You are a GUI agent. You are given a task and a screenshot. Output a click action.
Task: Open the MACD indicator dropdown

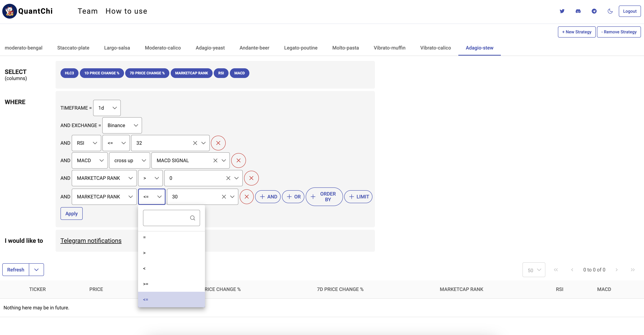point(90,160)
